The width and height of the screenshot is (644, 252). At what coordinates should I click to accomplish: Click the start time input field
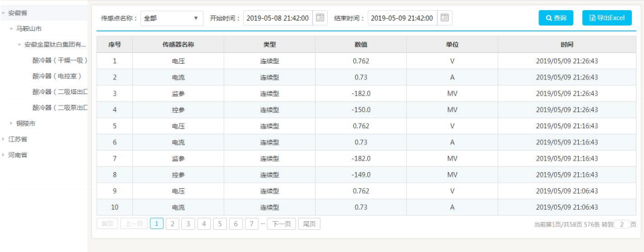(x=277, y=18)
